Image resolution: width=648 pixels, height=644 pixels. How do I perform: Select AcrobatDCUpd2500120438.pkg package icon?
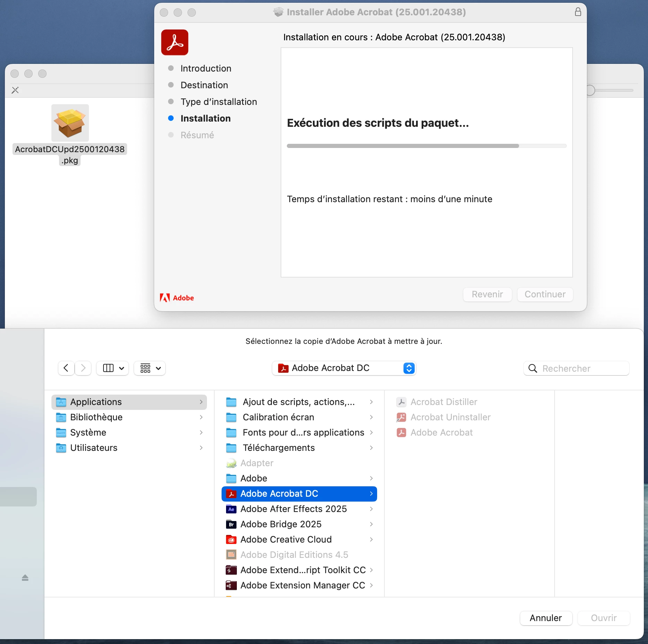tap(70, 123)
